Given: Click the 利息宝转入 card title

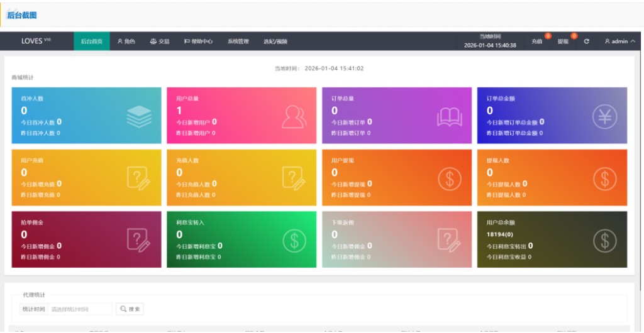Looking at the screenshot, I should click(190, 222).
